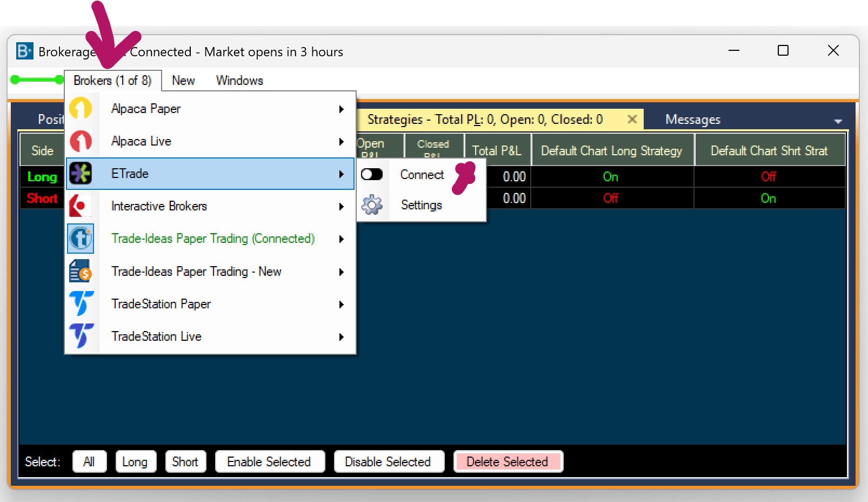Open the tab list dropdown arrow

coord(838,121)
